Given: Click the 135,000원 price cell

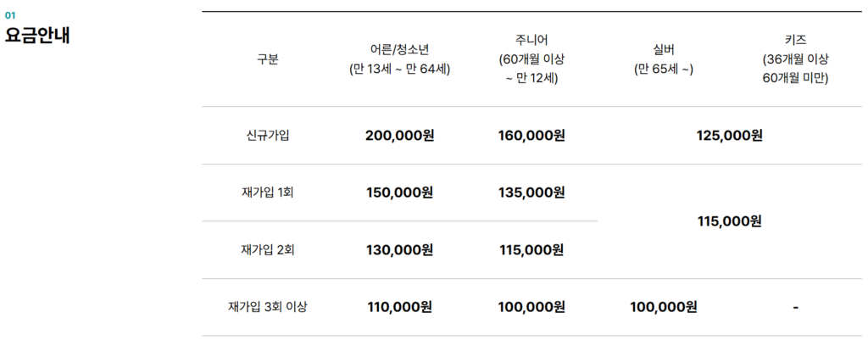Looking at the screenshot, I should [x=531, y=193].
